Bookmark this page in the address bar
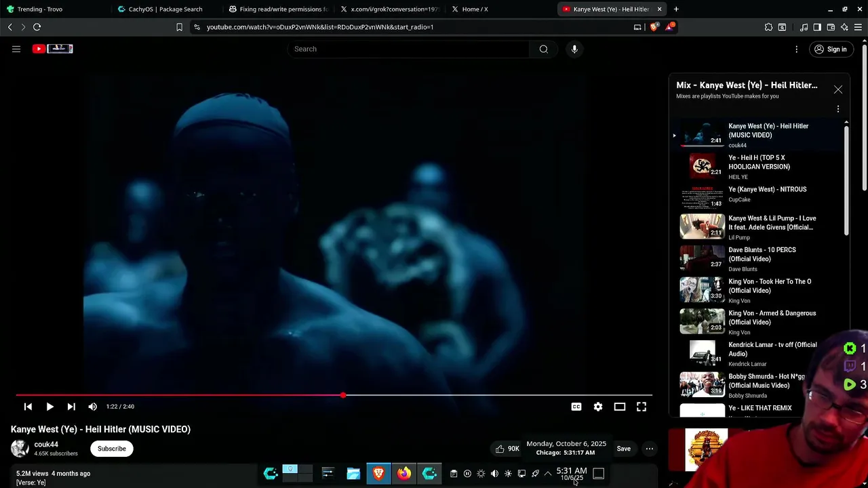868x488 pixels. click(x=179, y=27)
